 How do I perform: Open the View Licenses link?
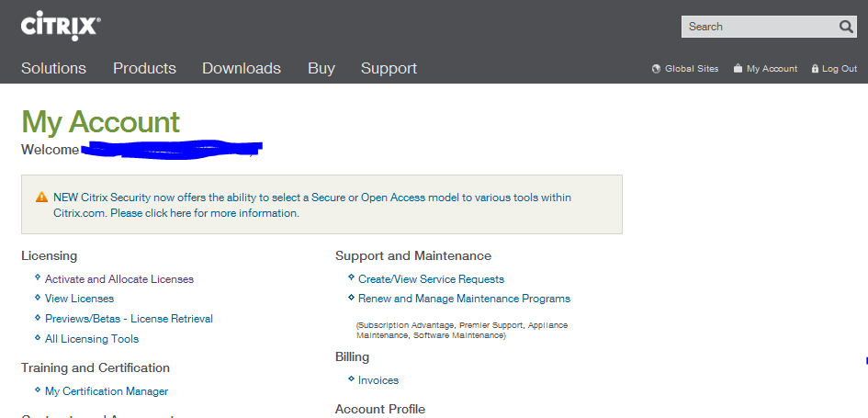[79, 299]
